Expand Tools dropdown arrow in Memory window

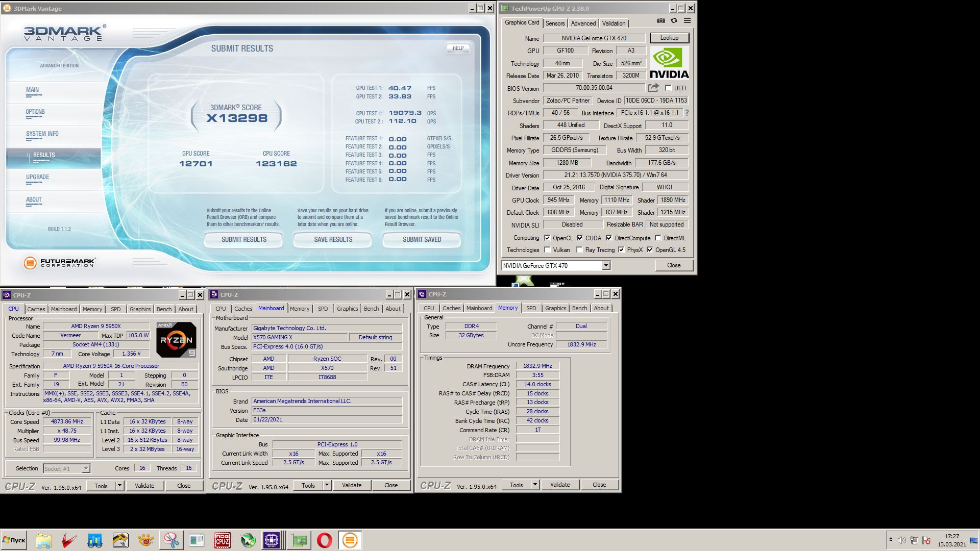tap(535, 485)
